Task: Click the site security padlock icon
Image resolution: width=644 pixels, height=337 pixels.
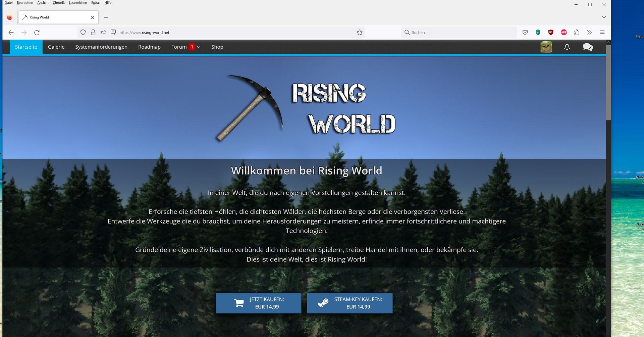Action: pos(93,33)
